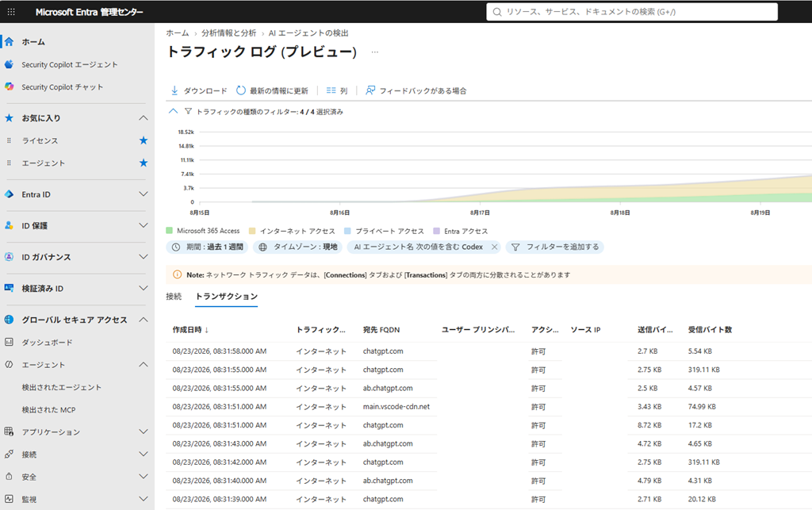The image size is (812, 510).
Task: Click the Entra ID diamond icon
Action: click(9, 194)
